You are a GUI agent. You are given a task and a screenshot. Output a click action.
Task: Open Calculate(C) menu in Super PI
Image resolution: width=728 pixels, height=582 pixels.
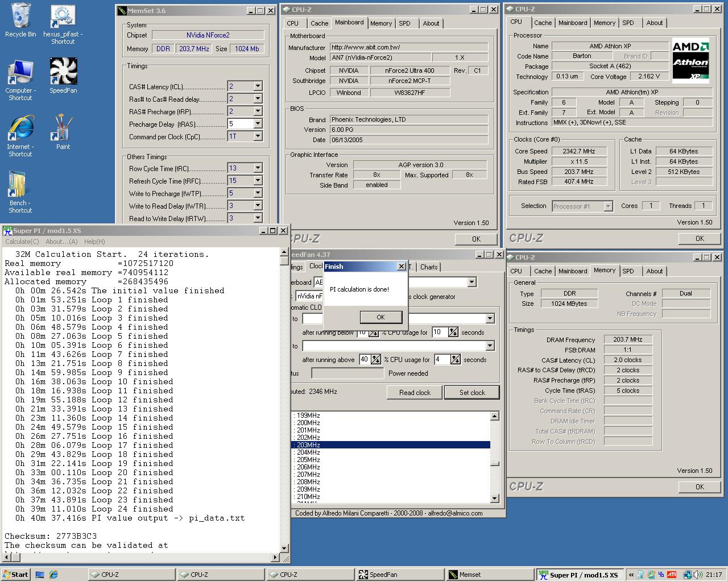click(22, 242)
